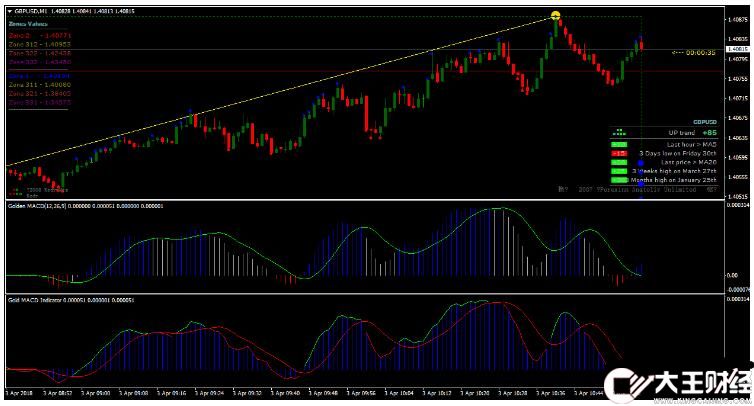Click the GBPUSD label in the trend panel
Viewport: 754px width, 406px height.
click(705, 122)
